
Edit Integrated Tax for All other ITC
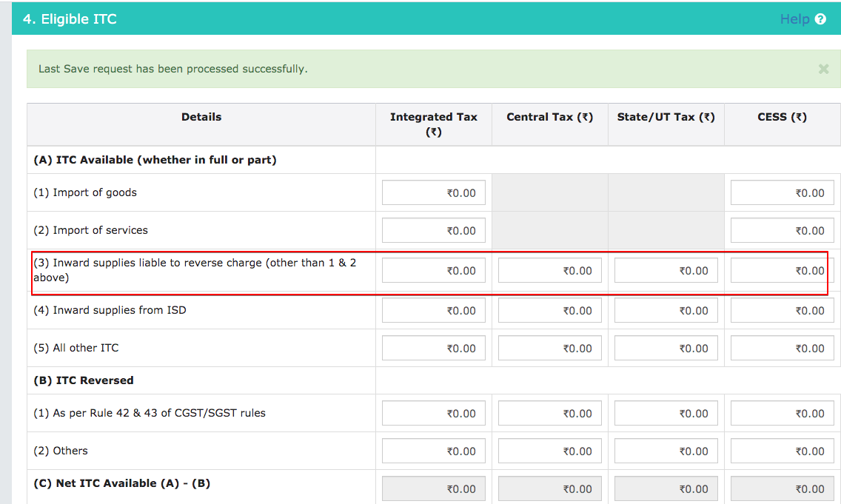433,348
